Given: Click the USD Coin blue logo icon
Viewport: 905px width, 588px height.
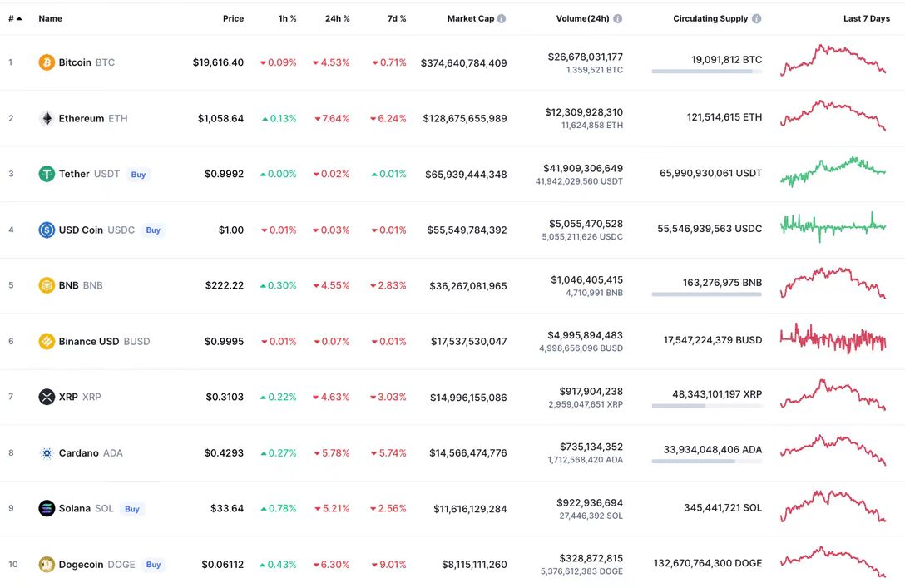Looking at the screenshot, I should [47, 230].
